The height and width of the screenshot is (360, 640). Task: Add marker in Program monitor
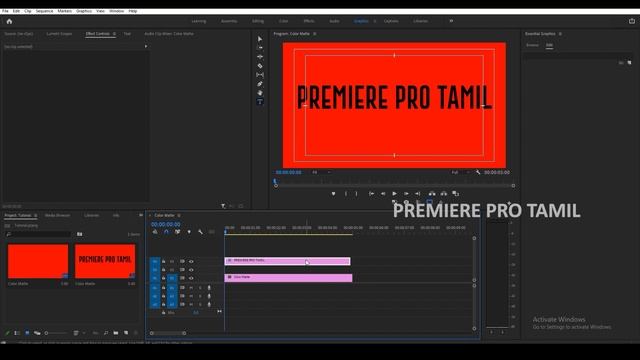333,193
